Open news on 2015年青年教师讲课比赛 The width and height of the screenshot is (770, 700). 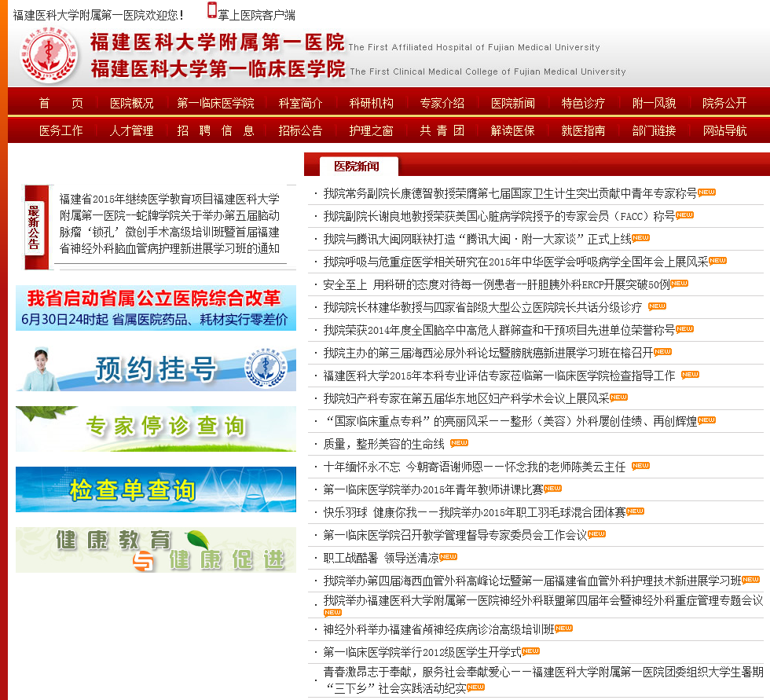pyautogui.click(x=433, y=489)
